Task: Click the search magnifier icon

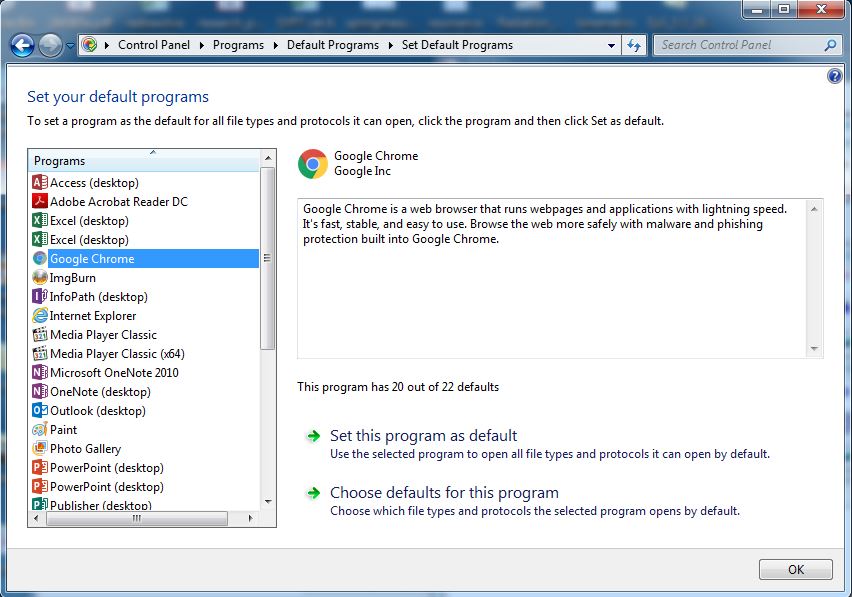Action: tap(830, 45)
